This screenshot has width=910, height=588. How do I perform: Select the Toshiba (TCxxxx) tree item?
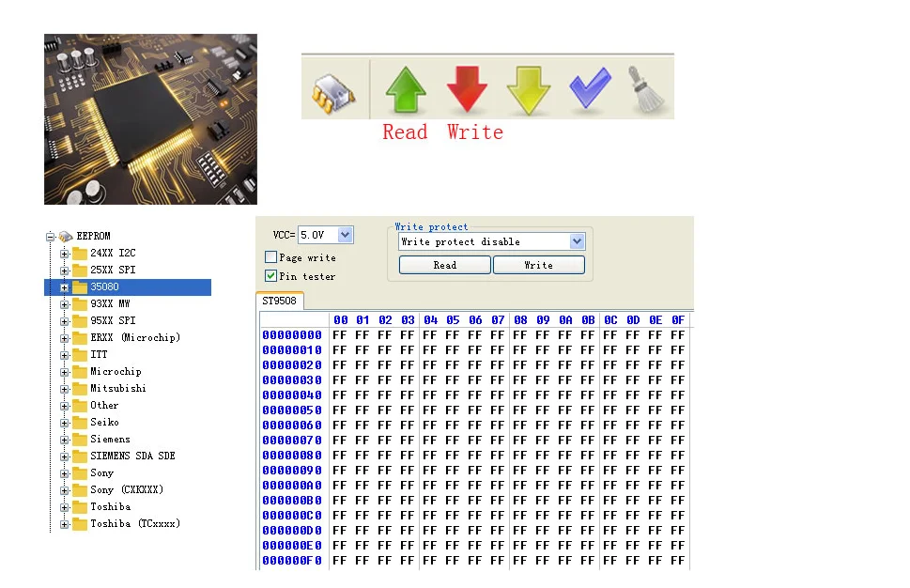click(135, 523)
